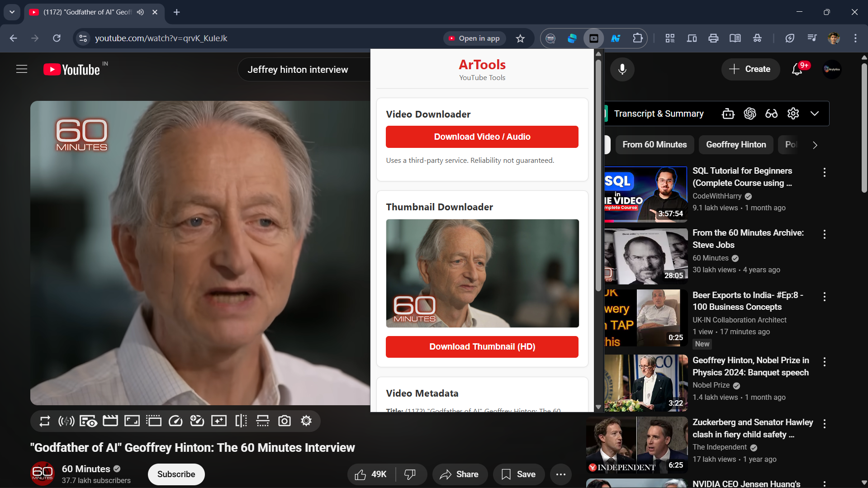868x488 pixels.
Task: Select the 'From 60 Minutes' filter chip
Action: pyautogui.click(x=654, y=145)
